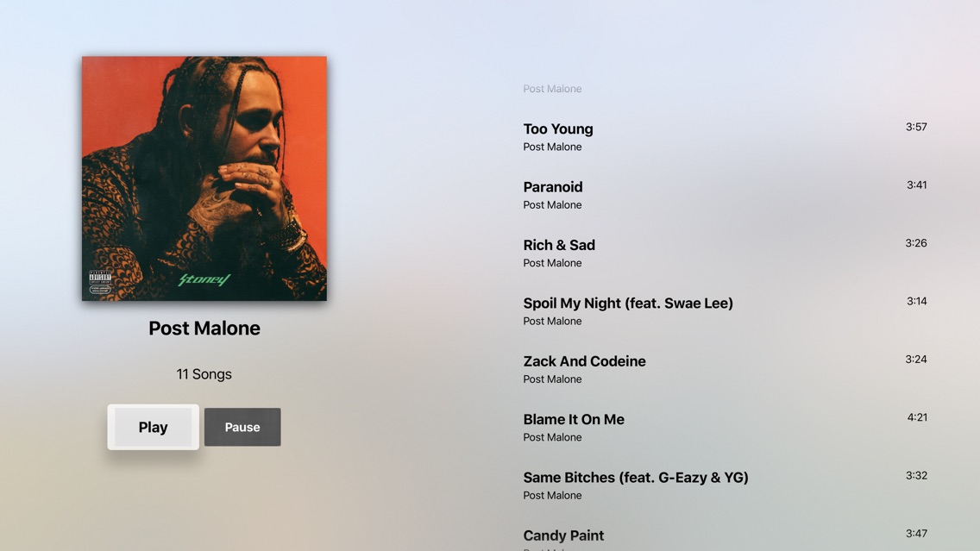Select the song Too Young
The width and height of the screenshot is (980, 551).
[x=725, y=137]
